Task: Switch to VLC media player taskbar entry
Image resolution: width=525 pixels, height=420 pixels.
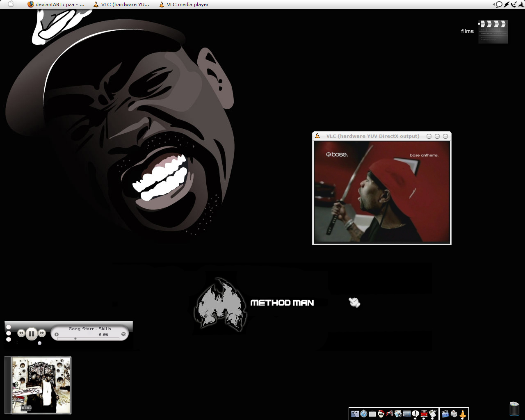Action: coord(184,5)
